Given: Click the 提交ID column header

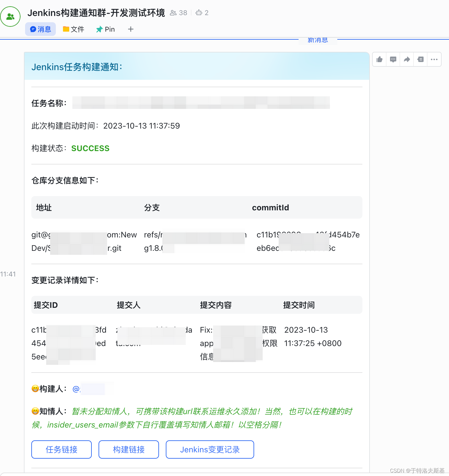Looking at the screenshot, I should point(46,305).
